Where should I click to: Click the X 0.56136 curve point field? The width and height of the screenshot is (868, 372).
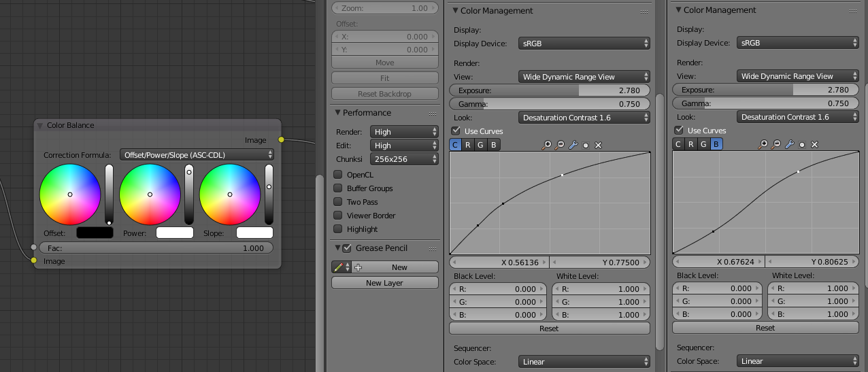[499, 263]
